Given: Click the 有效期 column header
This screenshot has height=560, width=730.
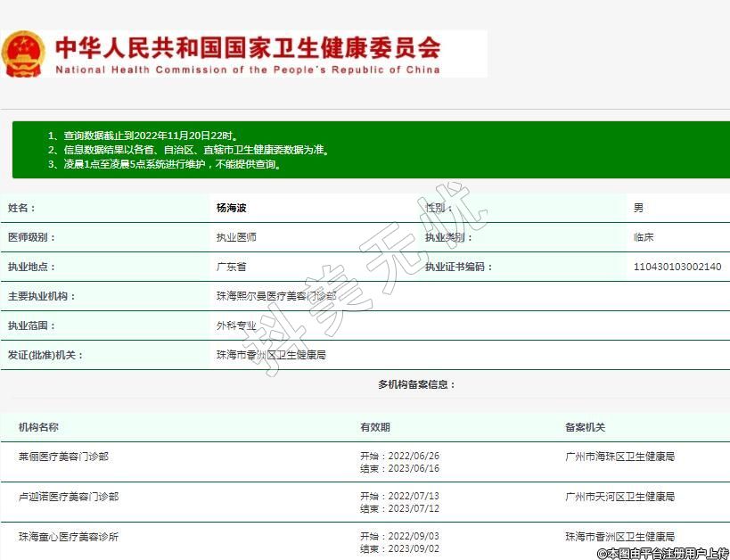Looking at the screenshot, I should [x=375, y=427].
